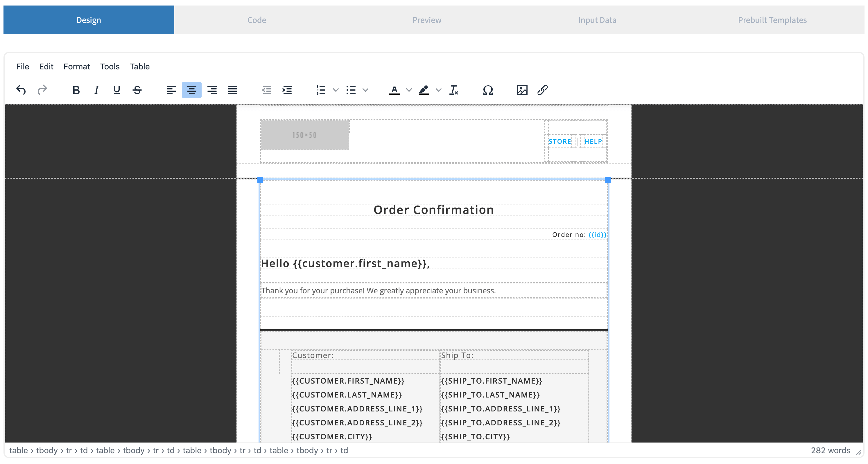
Task: Toggle center alignment
Action: 192,90
